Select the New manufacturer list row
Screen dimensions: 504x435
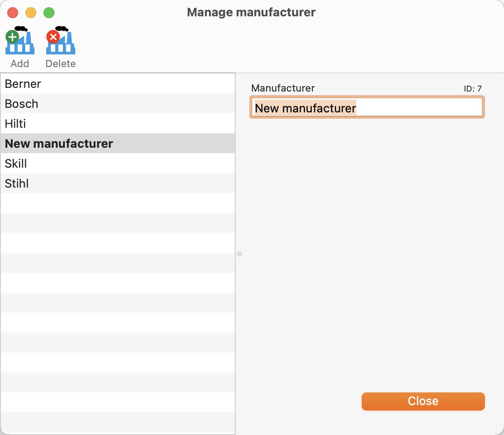(x=118, y=143)
